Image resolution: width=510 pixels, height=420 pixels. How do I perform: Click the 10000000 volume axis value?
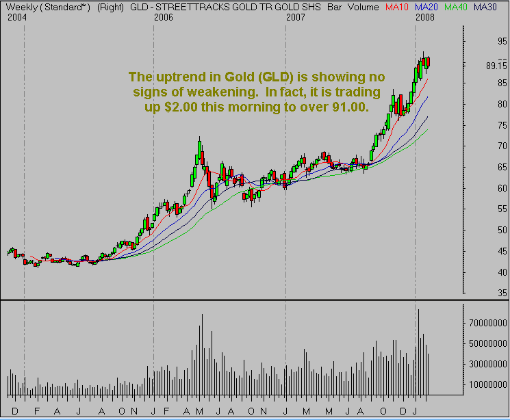point(487,385)
